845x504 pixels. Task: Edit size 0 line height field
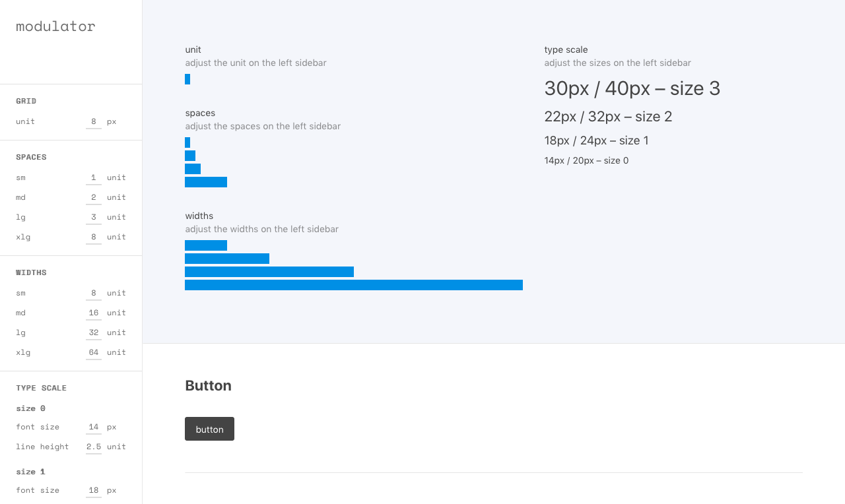click(x=94, y=447)
